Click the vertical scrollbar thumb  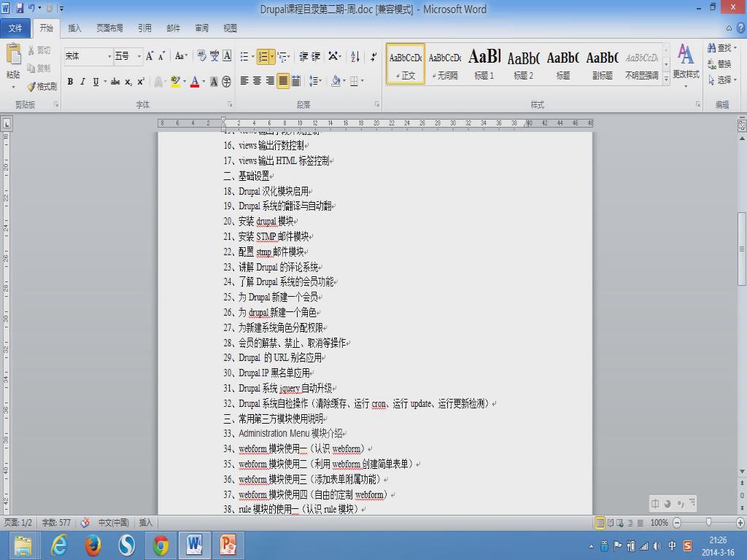(x=742, y=249)
